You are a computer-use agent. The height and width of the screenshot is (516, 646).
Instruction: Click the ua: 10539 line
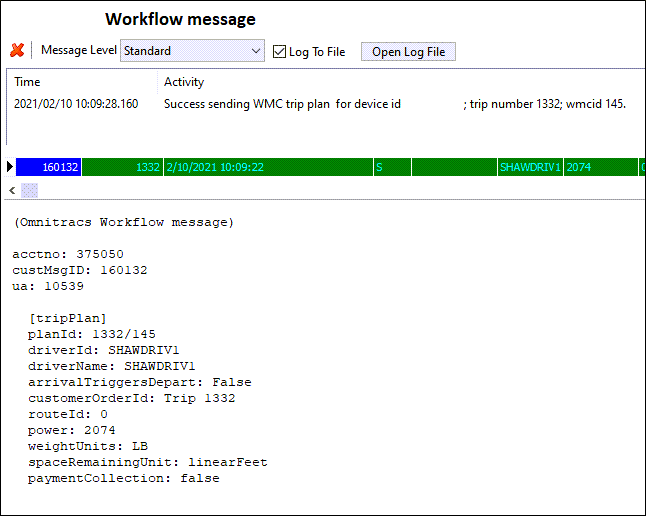(x=48, y=286)
